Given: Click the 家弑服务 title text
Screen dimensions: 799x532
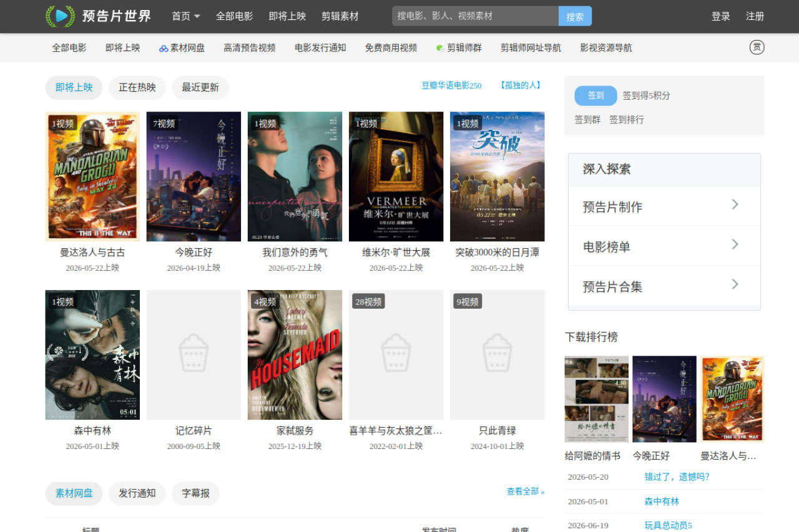Looking at the screenshot, I should pyautogui.click(x=295, y=431).
